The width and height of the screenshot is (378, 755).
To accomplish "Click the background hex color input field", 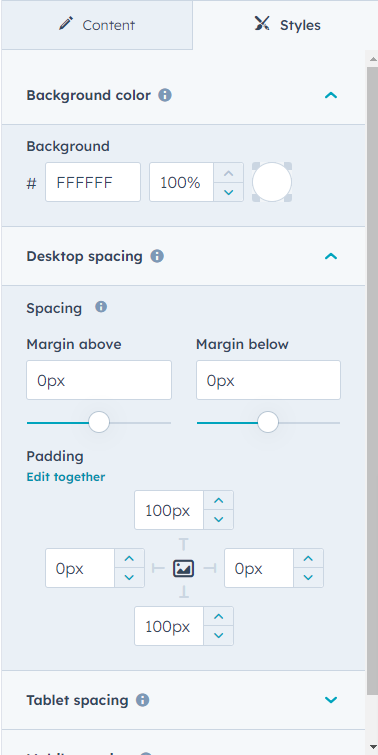I will pyautogui.click(x=93, y=182).
